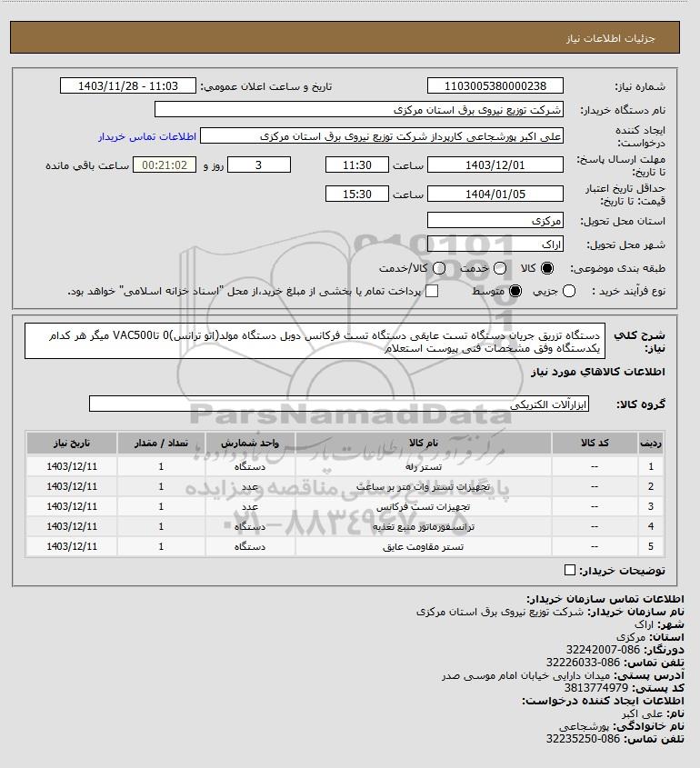Click the validity time field 15:30

pos(357,194)
